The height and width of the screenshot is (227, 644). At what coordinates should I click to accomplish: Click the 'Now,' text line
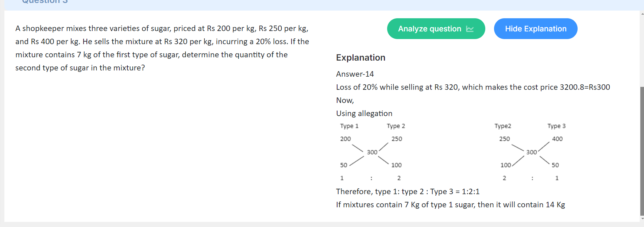[x=345, y=100]
